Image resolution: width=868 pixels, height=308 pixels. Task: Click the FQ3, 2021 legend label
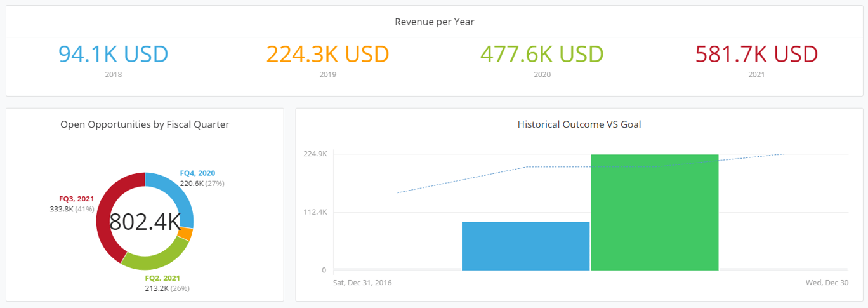(x=76, y=199)
